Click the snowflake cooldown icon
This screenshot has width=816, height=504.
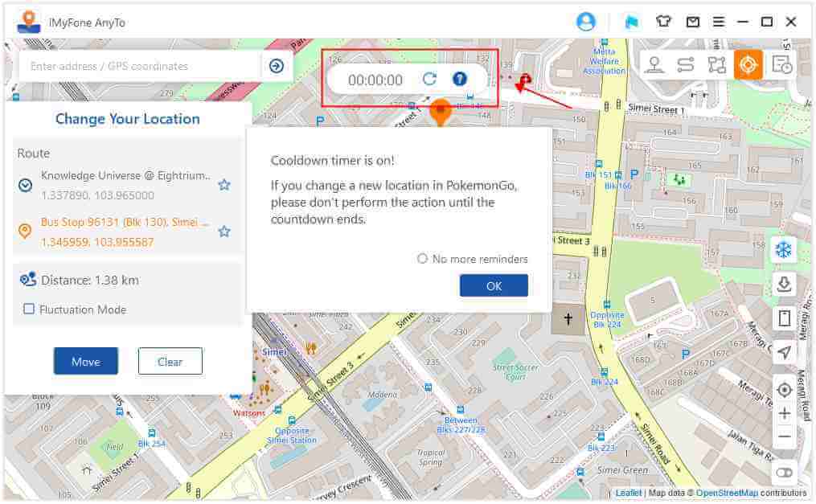[x=784, y=250]
